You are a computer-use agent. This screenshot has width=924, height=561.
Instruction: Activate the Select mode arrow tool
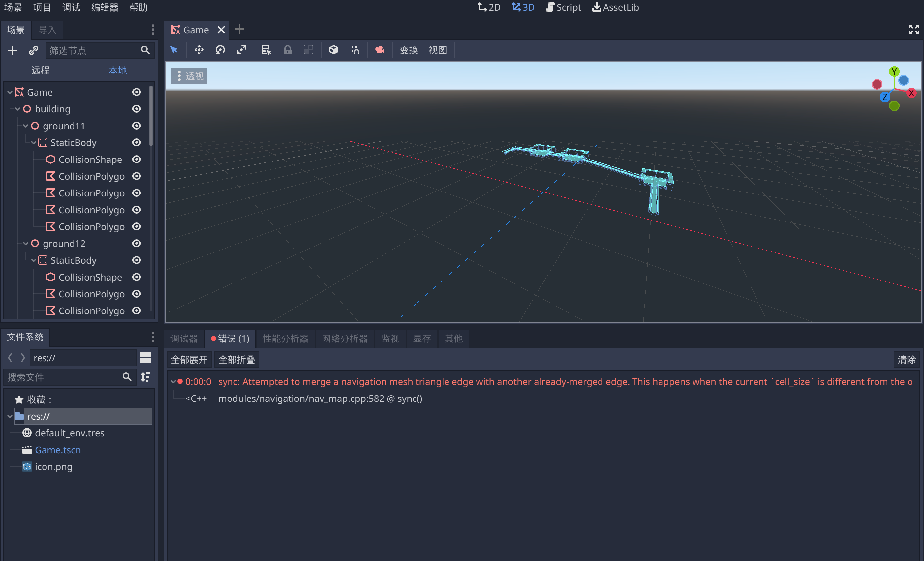174,50
